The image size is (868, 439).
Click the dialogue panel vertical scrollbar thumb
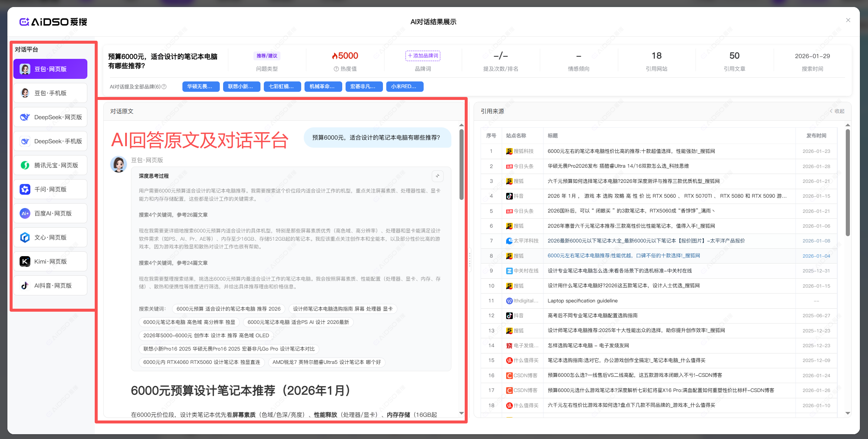coord(461,164)
